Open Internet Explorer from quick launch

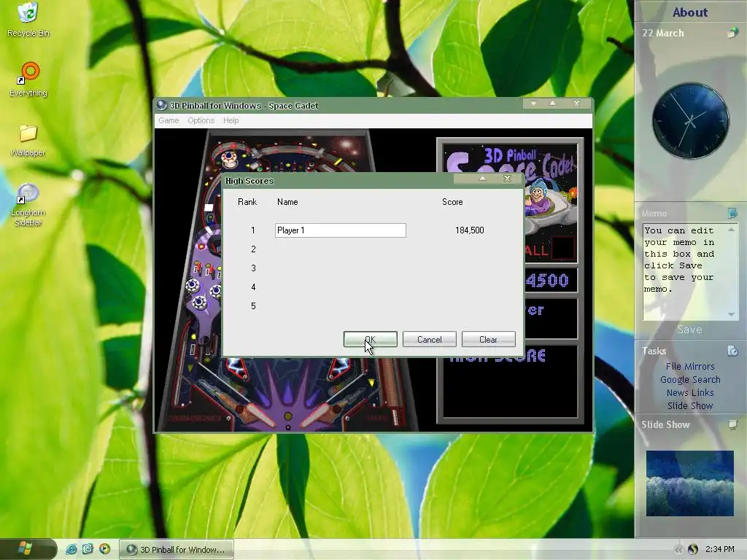pos(71,549)
